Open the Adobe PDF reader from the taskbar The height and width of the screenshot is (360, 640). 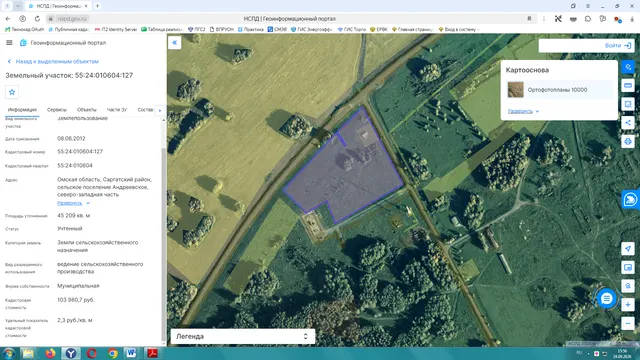(152, 353)
